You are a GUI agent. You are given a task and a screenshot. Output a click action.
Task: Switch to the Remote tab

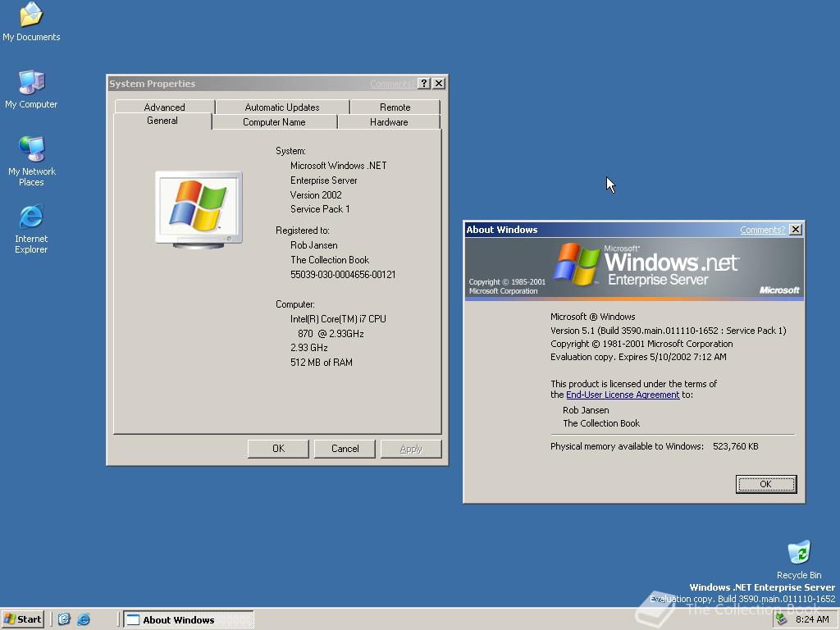395,107
